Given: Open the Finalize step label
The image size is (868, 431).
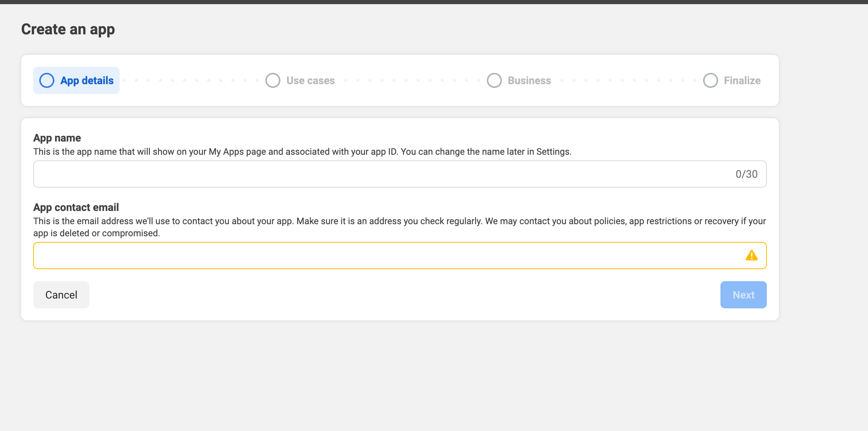Looking at the screenshot, I should pos(742,80).
